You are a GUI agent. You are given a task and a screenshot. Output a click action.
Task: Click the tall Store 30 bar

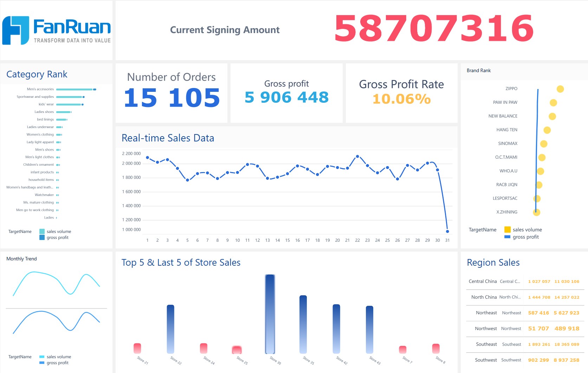[270, 314]
